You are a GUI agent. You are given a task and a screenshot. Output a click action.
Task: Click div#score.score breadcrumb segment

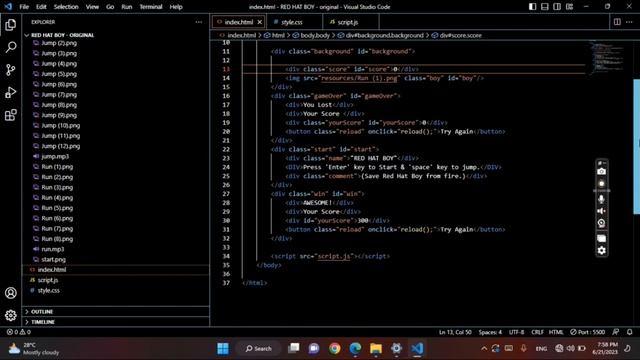460,35
